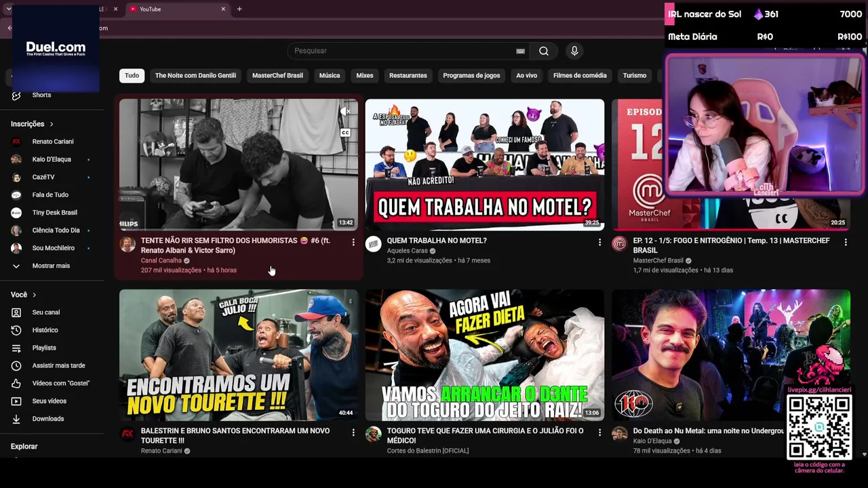868x488 pixels.
Task: Open the Ciência Todo Dia subscription
Action: [x=51, y=230]
